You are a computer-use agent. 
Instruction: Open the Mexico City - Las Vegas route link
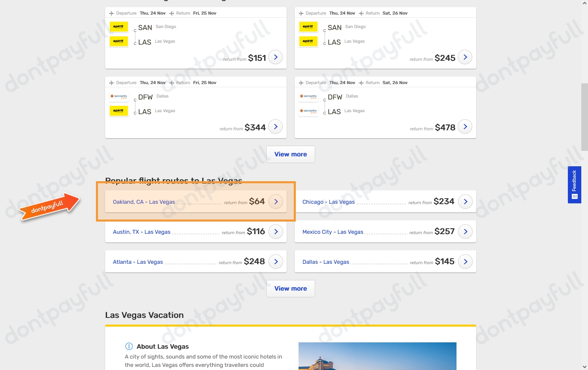(333, 232)
